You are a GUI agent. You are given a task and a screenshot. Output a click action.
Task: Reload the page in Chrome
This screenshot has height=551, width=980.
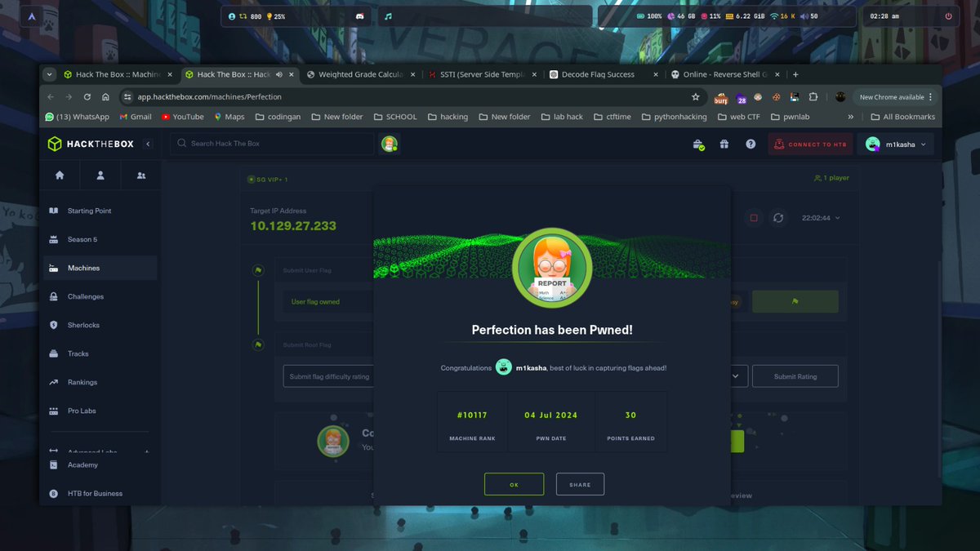(x=87, y=96)
